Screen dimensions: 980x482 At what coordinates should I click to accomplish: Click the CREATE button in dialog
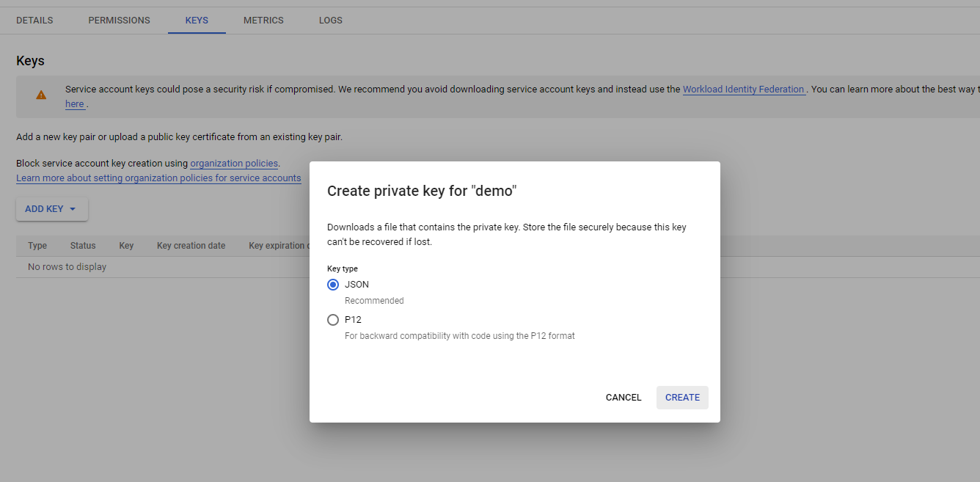point(682,398)
